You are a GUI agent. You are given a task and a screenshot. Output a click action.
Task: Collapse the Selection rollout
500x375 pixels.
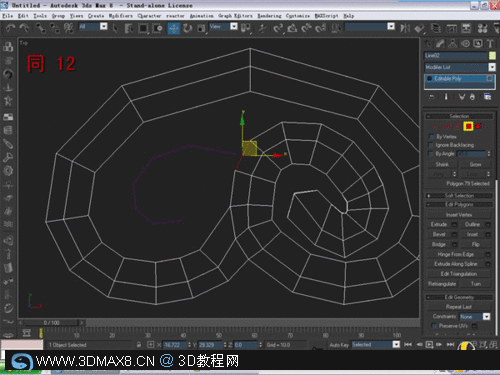(x=459, y=116)
